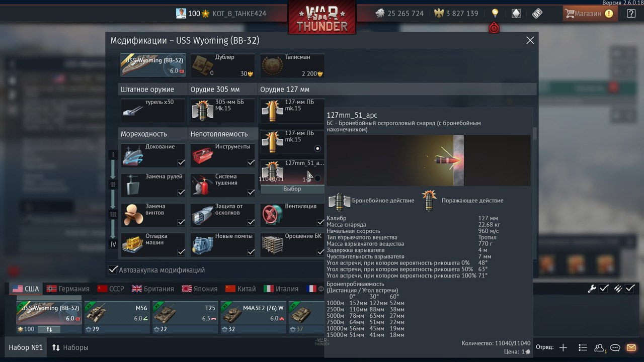Select USS Wyoming (BB-32) crew slot

[49, 313]
